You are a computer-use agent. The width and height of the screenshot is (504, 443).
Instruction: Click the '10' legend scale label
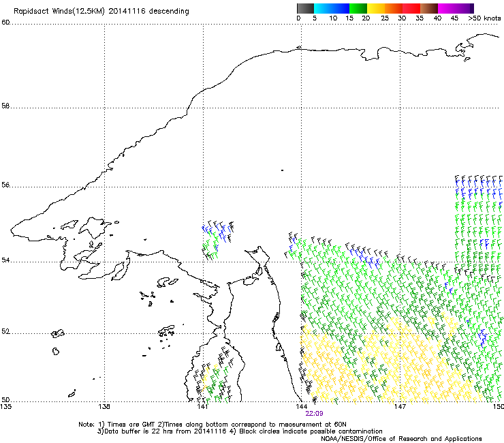333,18
